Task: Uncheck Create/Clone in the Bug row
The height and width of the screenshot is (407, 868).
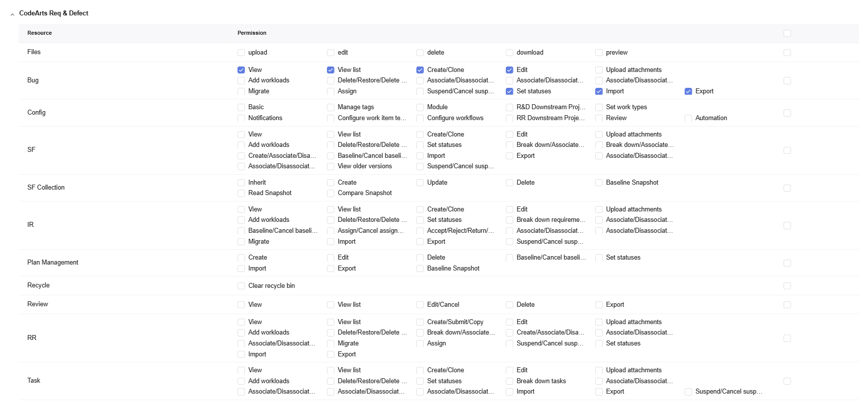Action: click(x=420, y=70)
